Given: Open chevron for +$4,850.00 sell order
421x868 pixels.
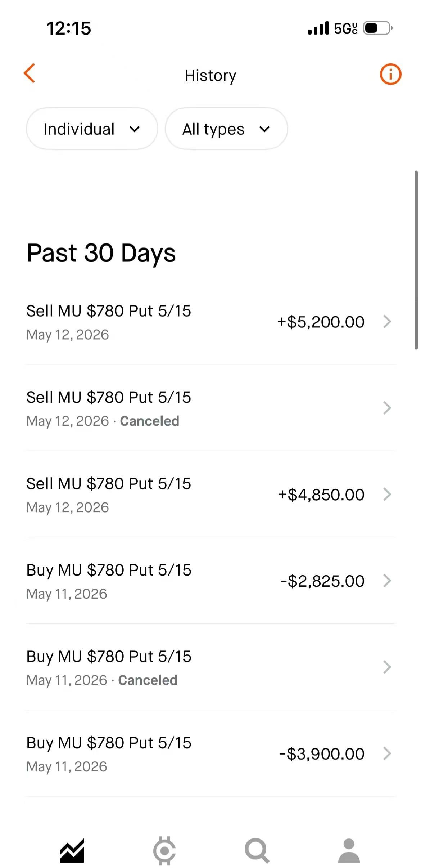Looking at the screenshot, I should (387, 495).
